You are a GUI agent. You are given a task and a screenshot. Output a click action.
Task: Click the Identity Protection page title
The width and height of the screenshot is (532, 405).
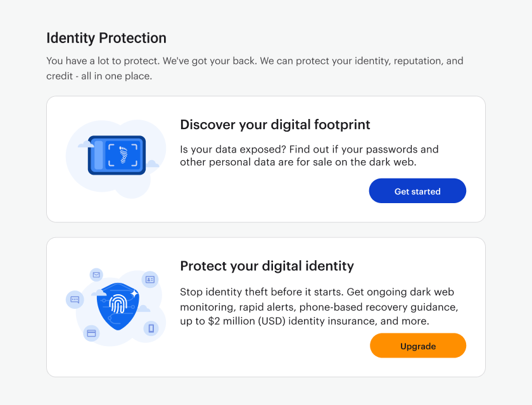106,38
